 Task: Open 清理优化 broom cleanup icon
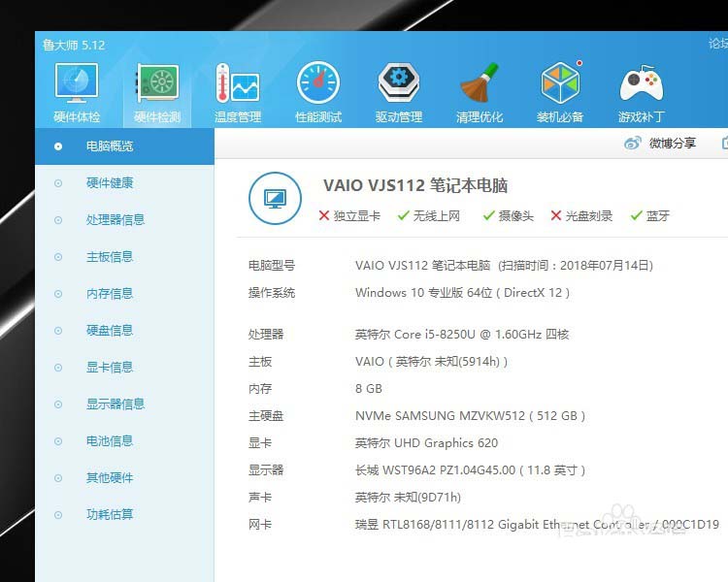480,83
